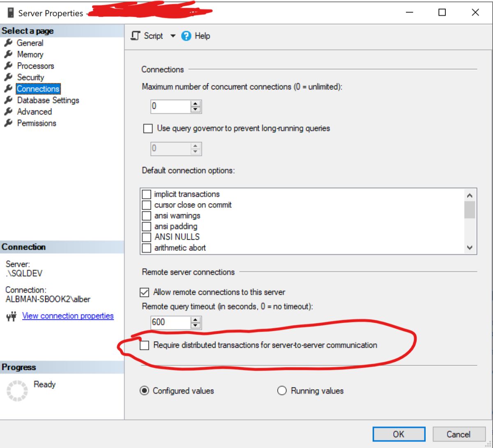The image size is (493, 448).
Task: Open the Processors page
Action: (x=35, y=66)
